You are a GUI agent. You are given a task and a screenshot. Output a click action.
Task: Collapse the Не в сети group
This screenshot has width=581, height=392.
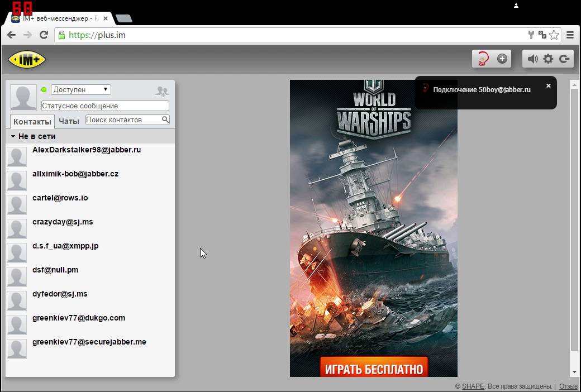point(90,136)
